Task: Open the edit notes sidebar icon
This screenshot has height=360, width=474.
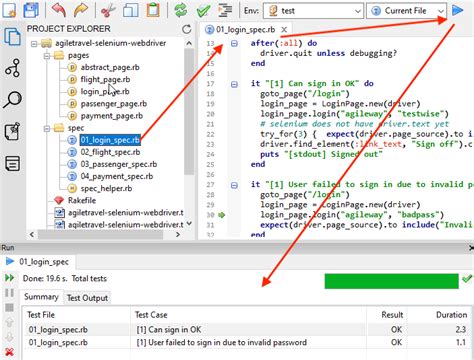Action: pyautogui.click(x=13, y=131)
